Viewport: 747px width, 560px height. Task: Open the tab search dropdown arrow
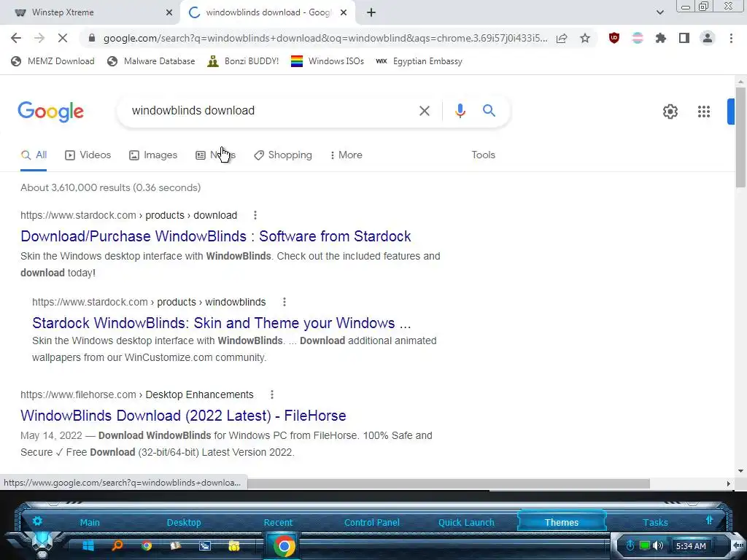click(659, 12)
